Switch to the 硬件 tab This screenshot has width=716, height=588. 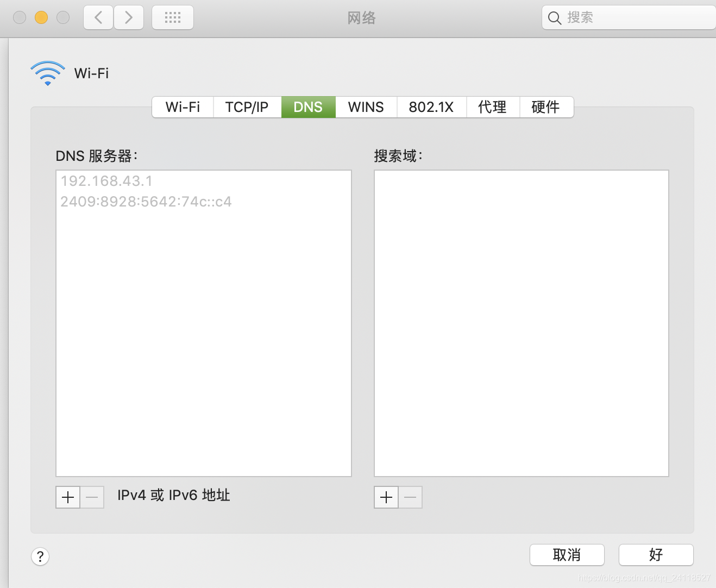546,107
